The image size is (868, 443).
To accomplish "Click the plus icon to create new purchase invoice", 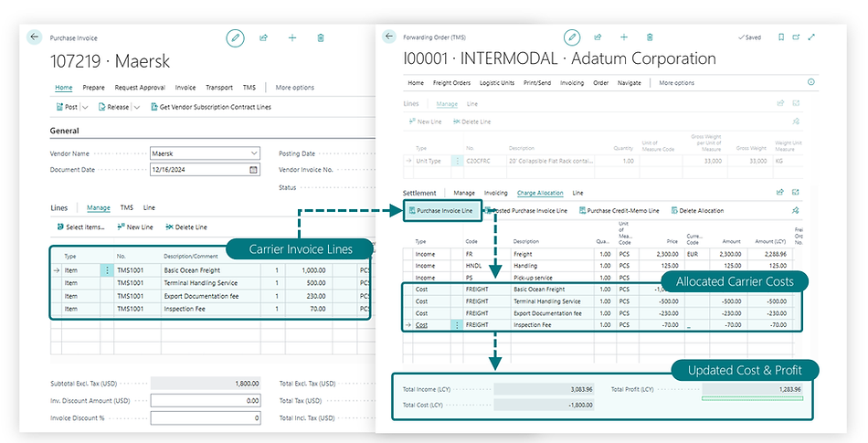I will pos(292,37).
